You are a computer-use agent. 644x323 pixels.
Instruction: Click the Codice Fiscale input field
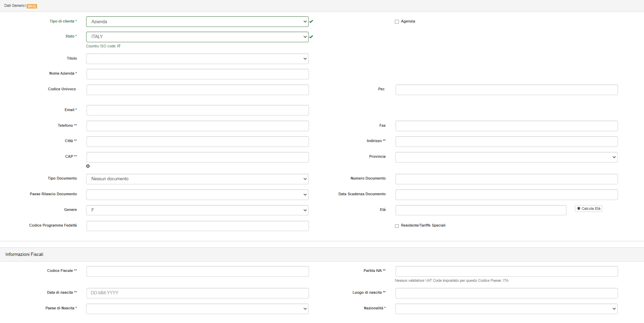click(x=197, y=271)
